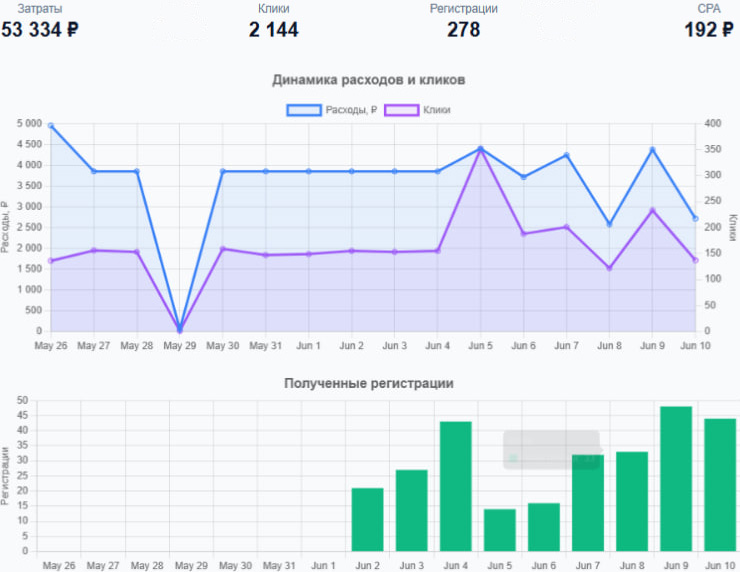Select the blue expenses point on May 26
This screenshot has width=740, height=572.
(51, 126)
